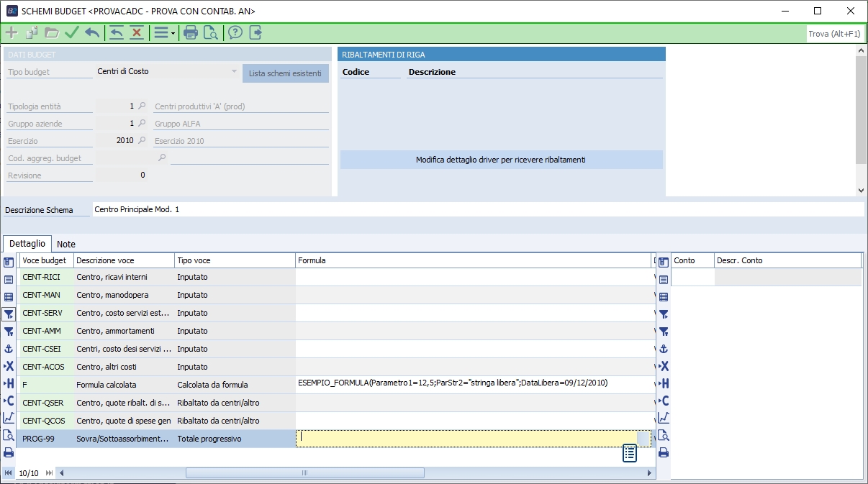Viewport: 868px width, 484px height.
Task: Click the printer icon in left grid sidebar
Action: 9,452
